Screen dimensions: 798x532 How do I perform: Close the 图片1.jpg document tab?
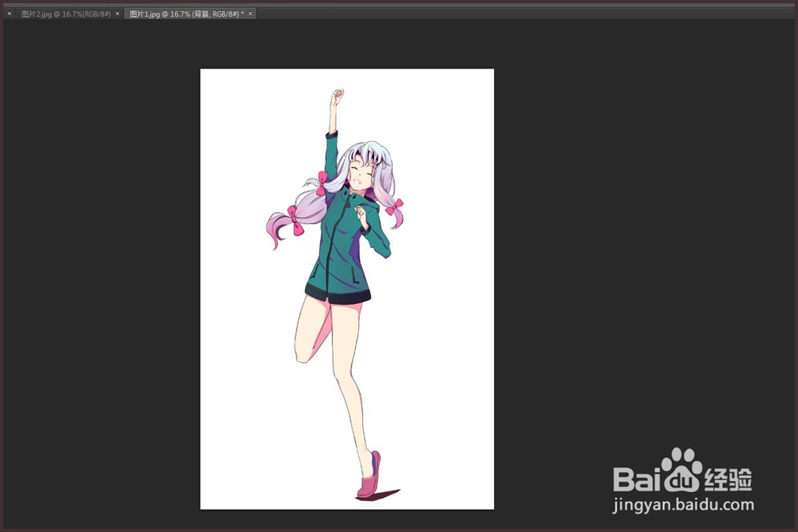[250, 14]
